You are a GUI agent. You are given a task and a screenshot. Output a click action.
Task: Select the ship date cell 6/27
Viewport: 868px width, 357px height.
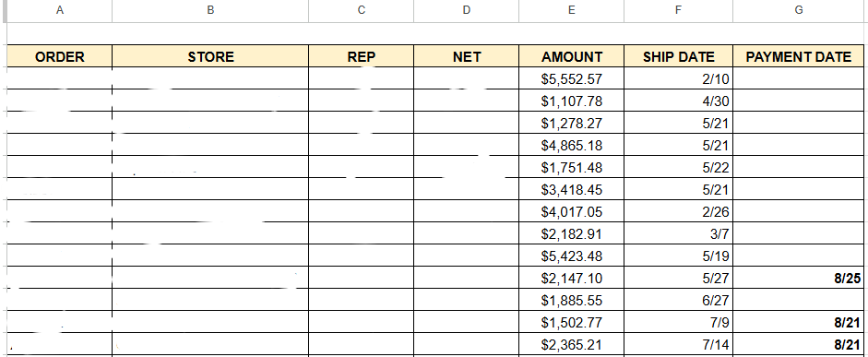pyautogui.click(x=679, y=300)
